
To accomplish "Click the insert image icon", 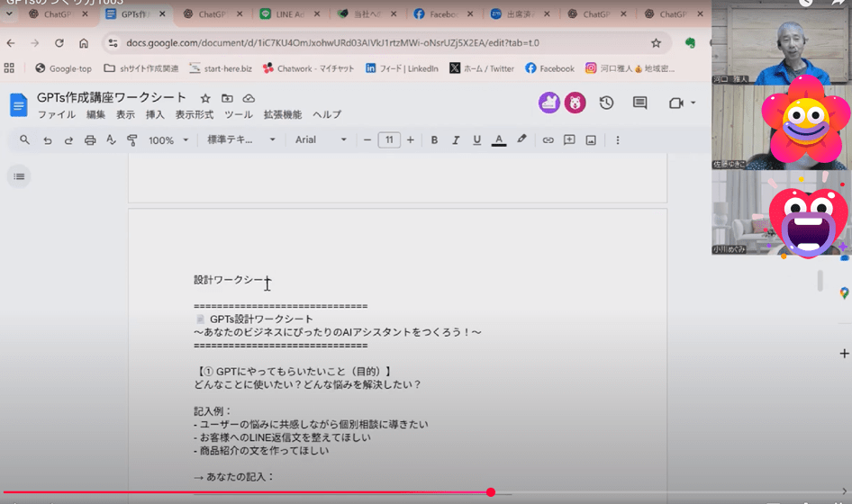I will click(591, 140).
